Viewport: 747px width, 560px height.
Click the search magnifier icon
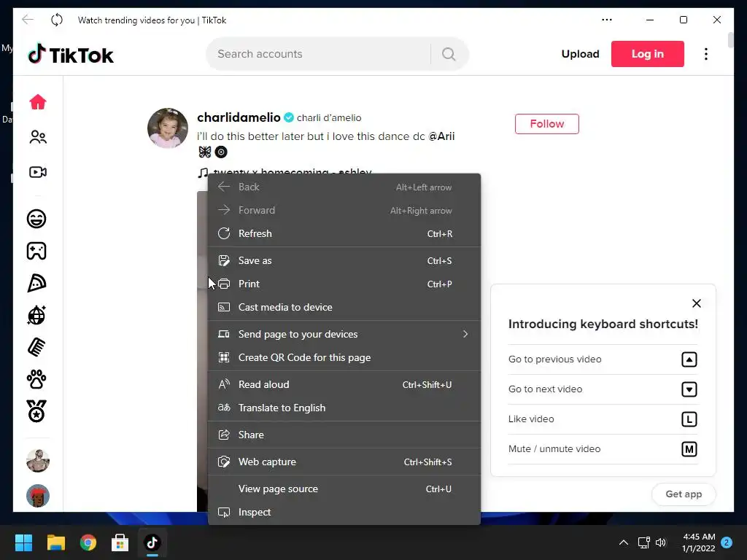point(449,54)
